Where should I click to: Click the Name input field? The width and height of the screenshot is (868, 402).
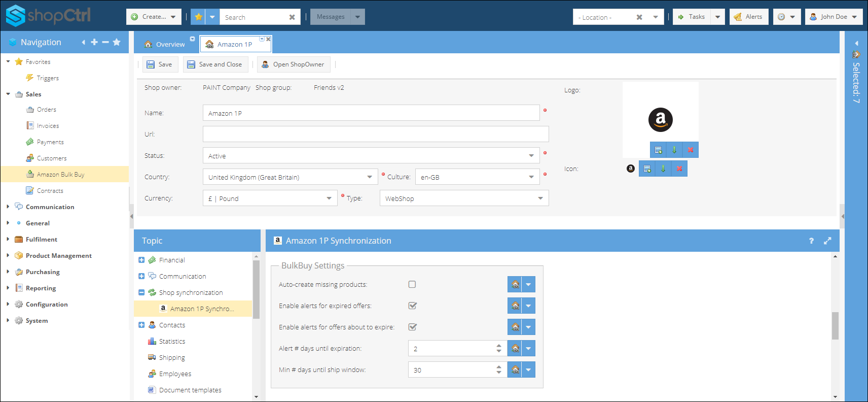[371, 113]
